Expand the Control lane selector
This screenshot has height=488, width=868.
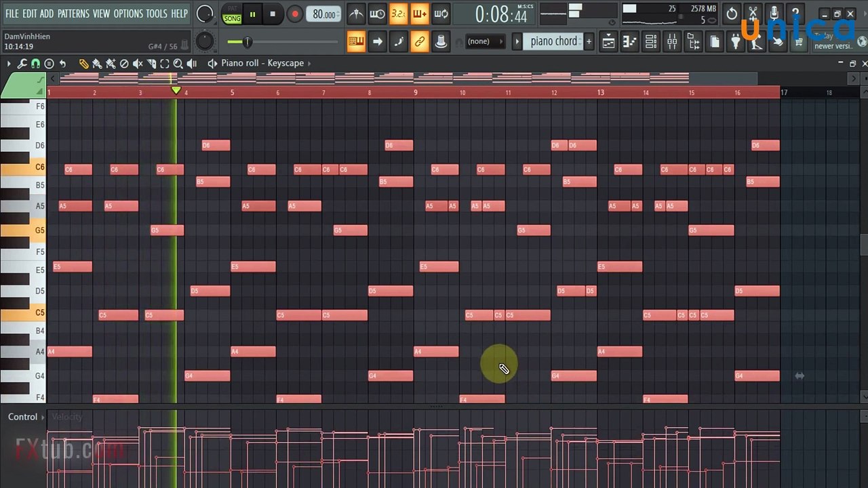coord(26,417)
